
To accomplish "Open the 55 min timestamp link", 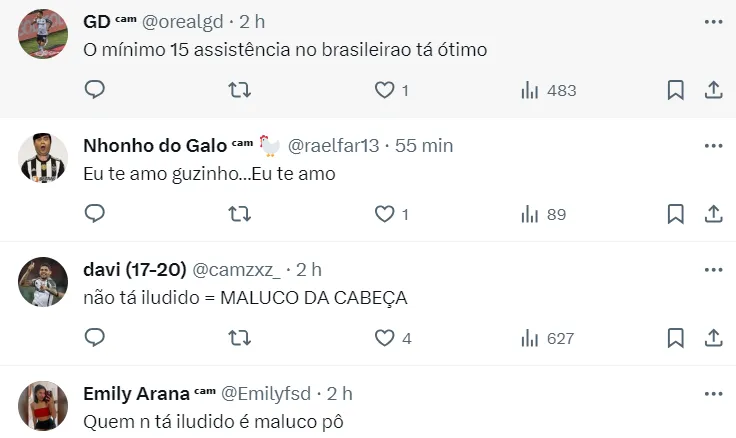I will 424,146.
